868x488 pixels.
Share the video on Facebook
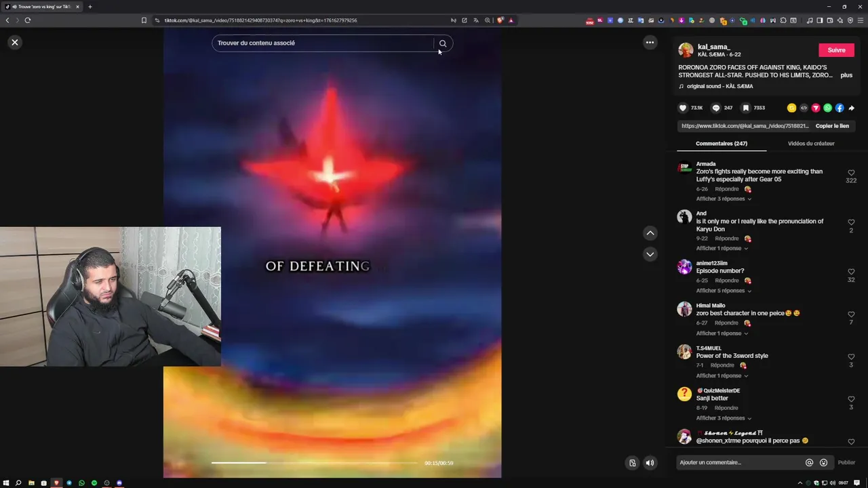click(840, 108)
